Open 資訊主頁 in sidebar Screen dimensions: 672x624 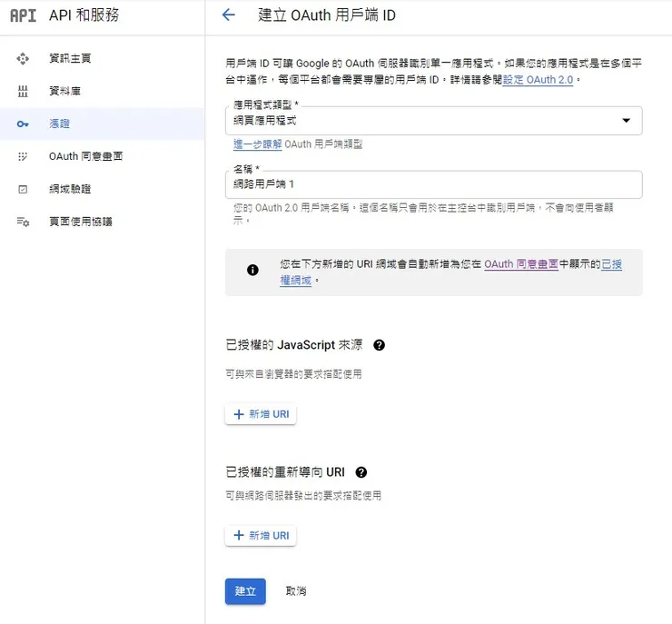coord(102,58)
